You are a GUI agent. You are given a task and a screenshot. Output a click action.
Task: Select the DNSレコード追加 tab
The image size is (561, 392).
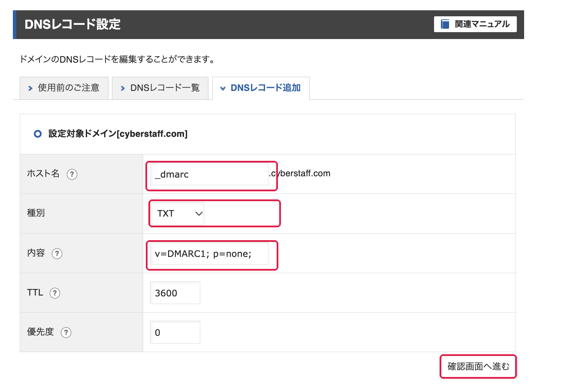click(x=261, y=88)
